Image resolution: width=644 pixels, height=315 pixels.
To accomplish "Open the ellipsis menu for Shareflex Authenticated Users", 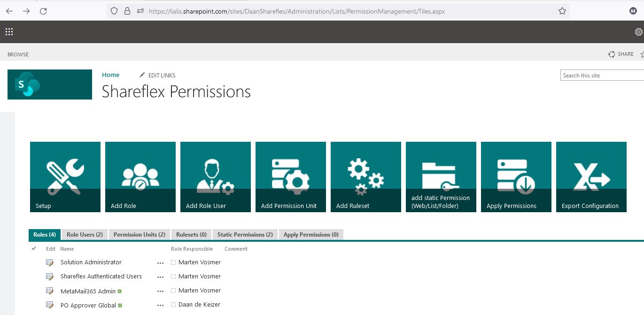I will (160, 277).
